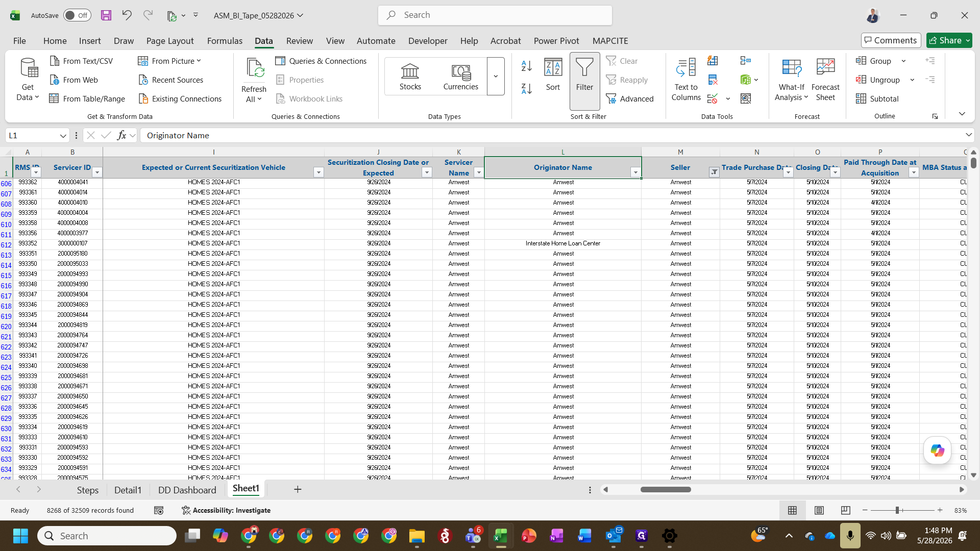
Task: Click the Currencies data type
Action: tap(460, 77)
